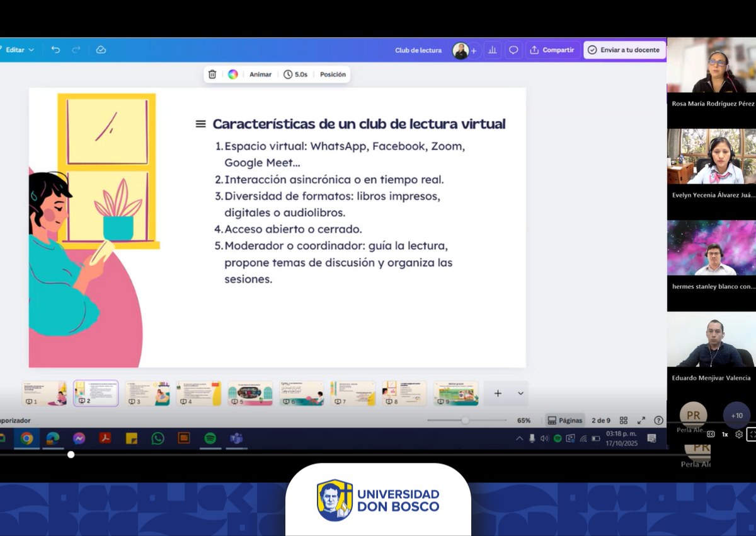Open the Posición option
The image size is (756, 536).
click(x=333, y=74)
